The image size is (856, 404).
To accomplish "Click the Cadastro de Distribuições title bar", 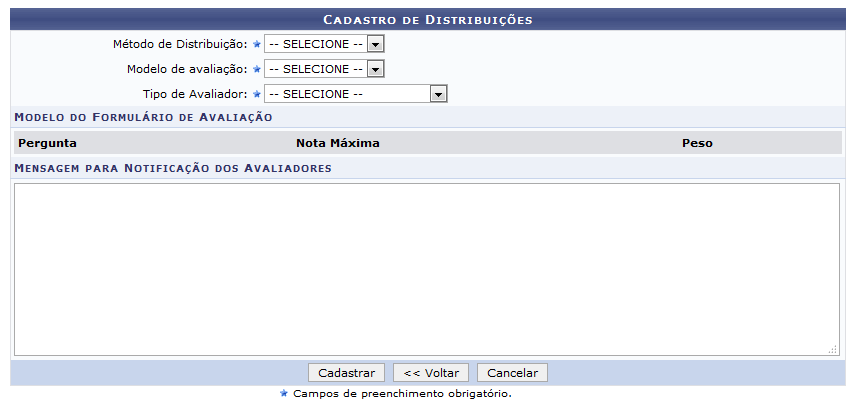I will [x=428, y=19].
